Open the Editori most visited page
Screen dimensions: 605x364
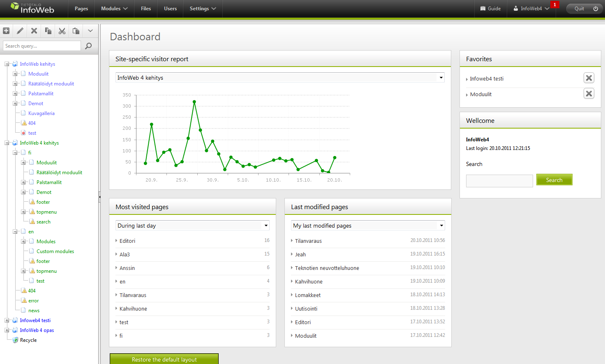point(127,241)
